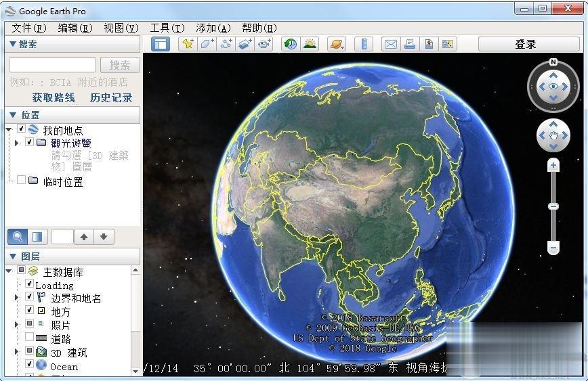Open the historical imagery clock tool
The height and width of the screenshot is (381, 588).
pos(290,44)
